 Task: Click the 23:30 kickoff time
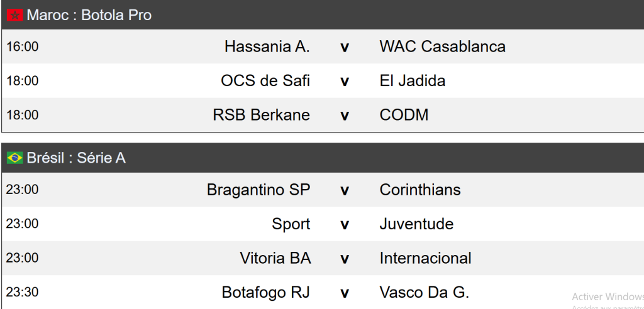pos(22,293)
